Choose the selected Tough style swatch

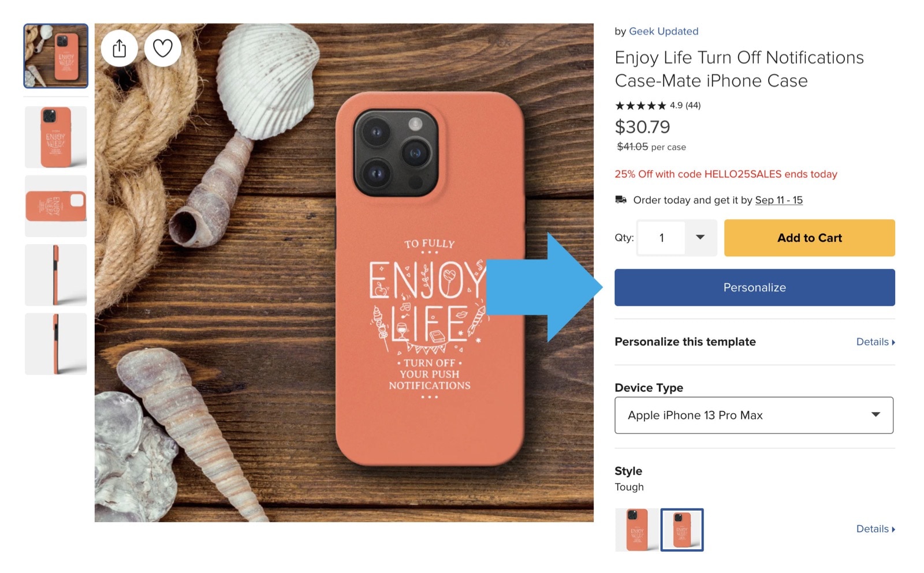point(682,530)
